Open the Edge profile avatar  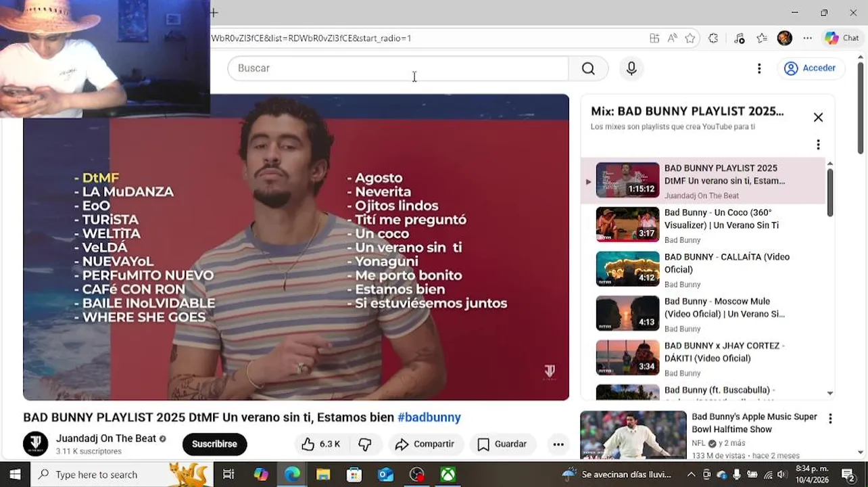point(785,39)
